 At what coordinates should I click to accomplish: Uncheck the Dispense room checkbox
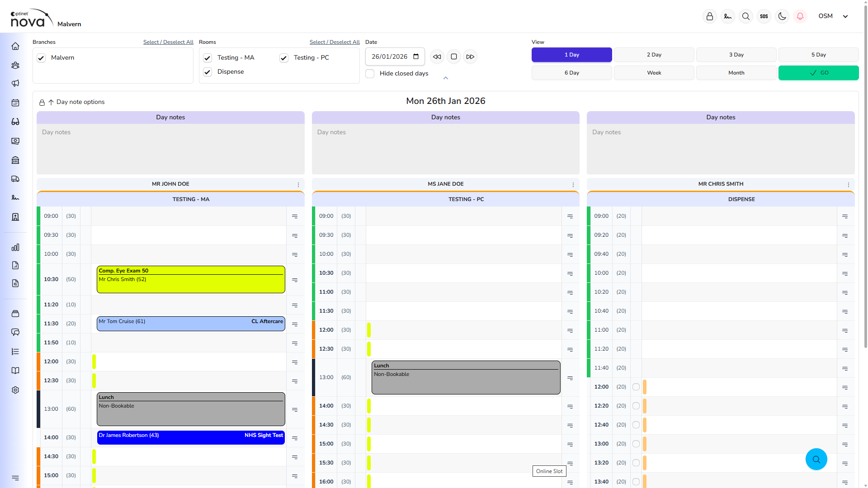tap(208, 72)
